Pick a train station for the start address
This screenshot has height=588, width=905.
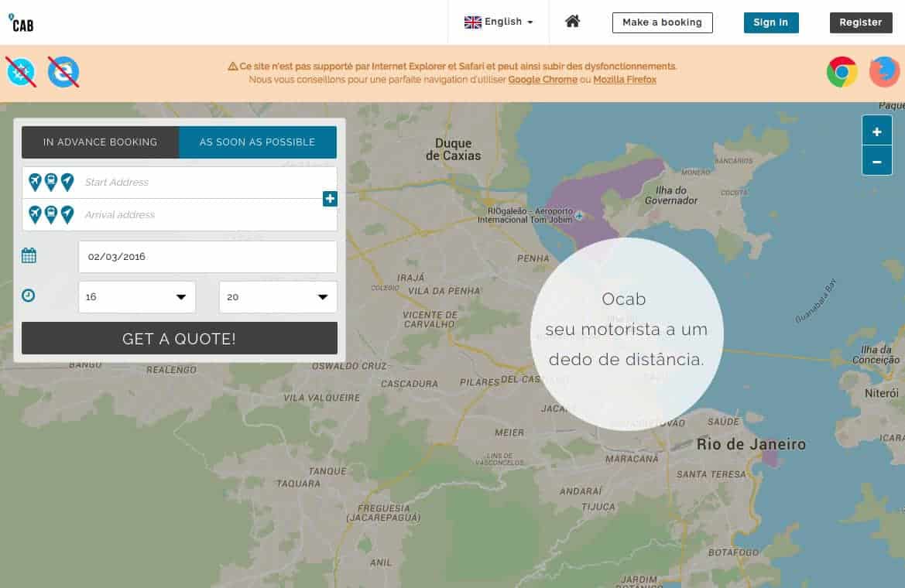pyautogui.click(x=51, y=183)
